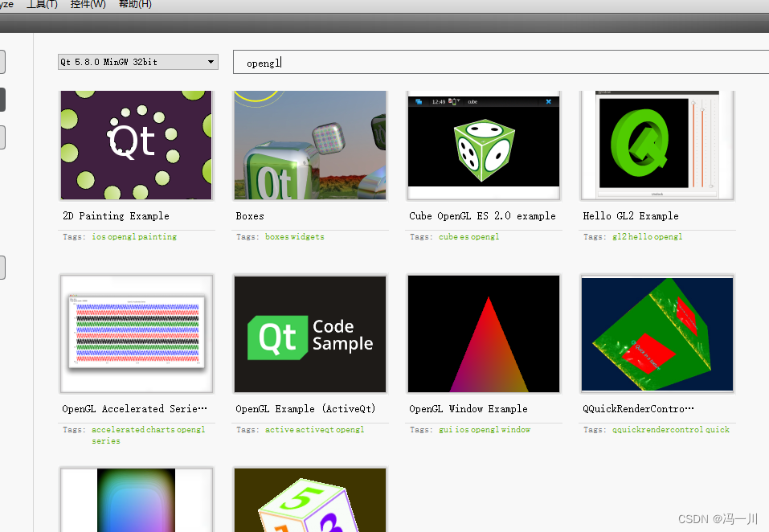The width and height of the screenshot is (769, 532).
Task: Select the ios tag under 2D Painting
Action: point(99,237)
